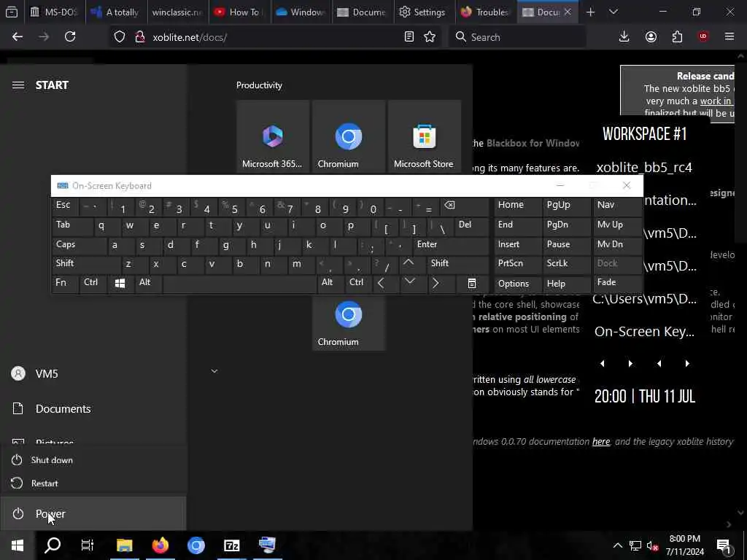Toggle the Fn key on keyboard
747x560 pixels.
click(x=65, y=283)
